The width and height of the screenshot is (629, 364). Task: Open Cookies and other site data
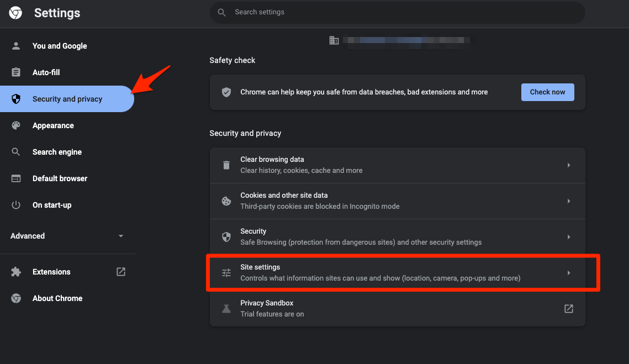coord(397,201)
